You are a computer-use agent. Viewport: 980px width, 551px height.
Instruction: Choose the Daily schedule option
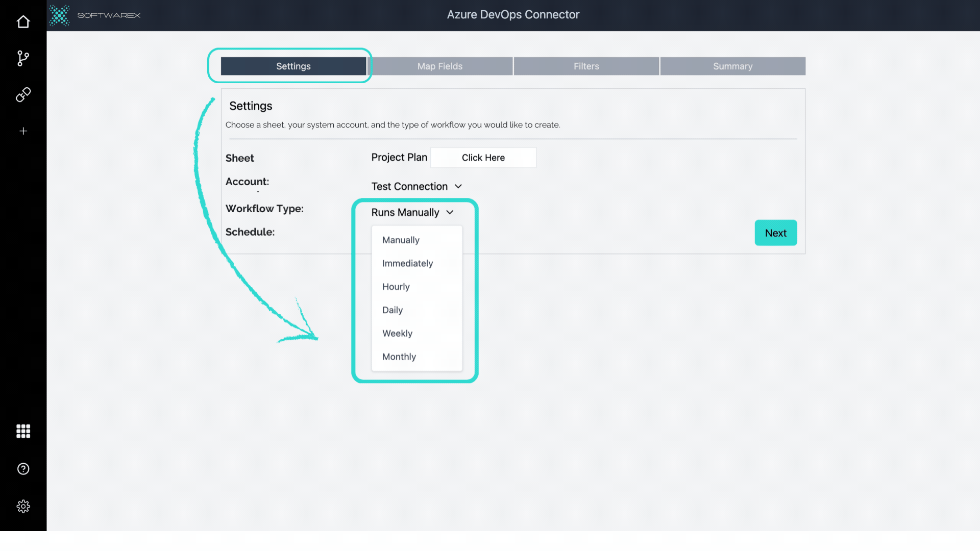(417, 310)
